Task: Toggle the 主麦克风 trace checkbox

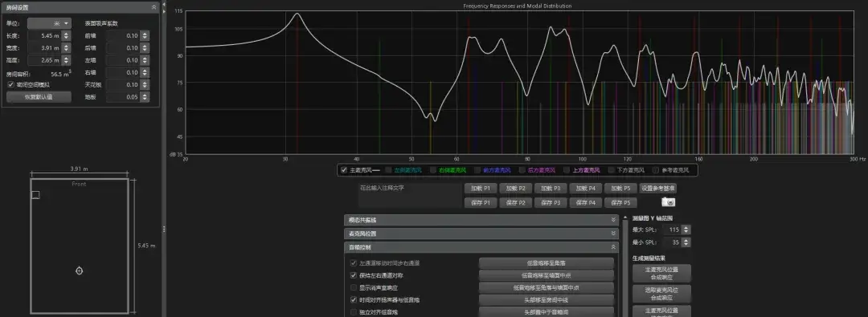Action: click(344, 170)
